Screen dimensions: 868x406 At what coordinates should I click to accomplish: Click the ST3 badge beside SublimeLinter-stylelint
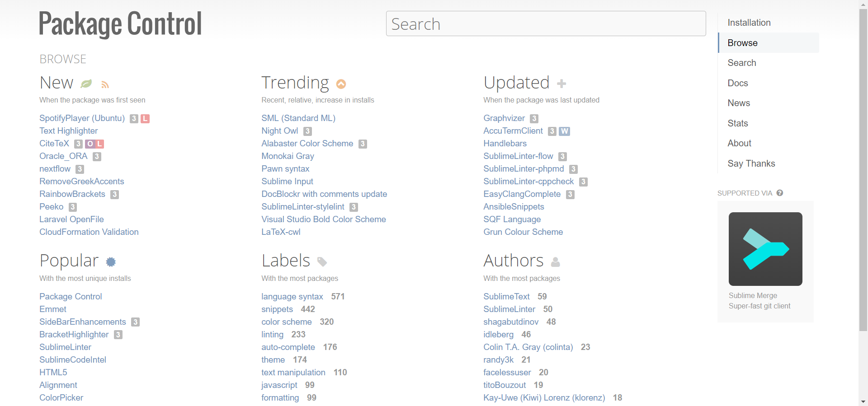pyautogui.click(x=354, y=207)
